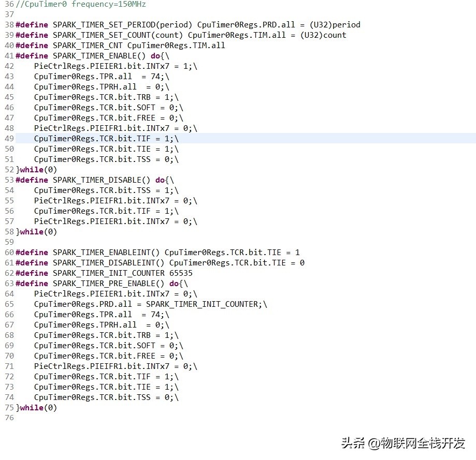Click line 73 TCR.bit.TIE = 1 statement
476x460 pixels.
[106, 387]
